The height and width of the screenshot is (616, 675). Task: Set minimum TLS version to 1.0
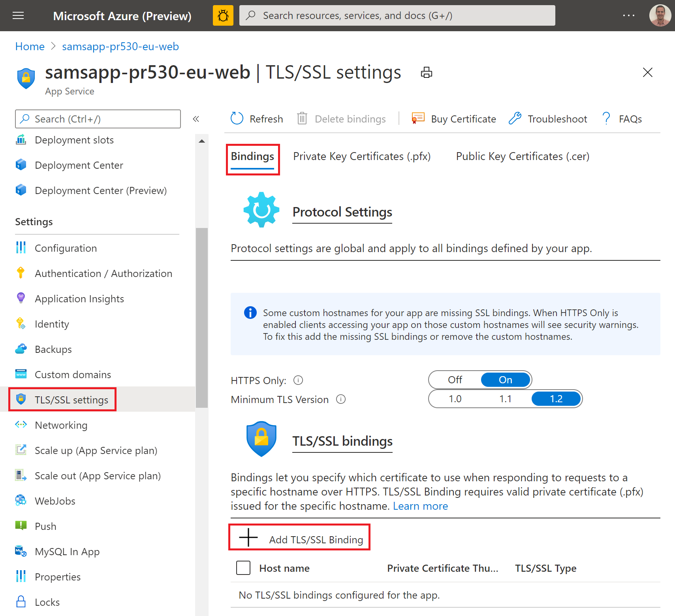click(x=455, y=399)
